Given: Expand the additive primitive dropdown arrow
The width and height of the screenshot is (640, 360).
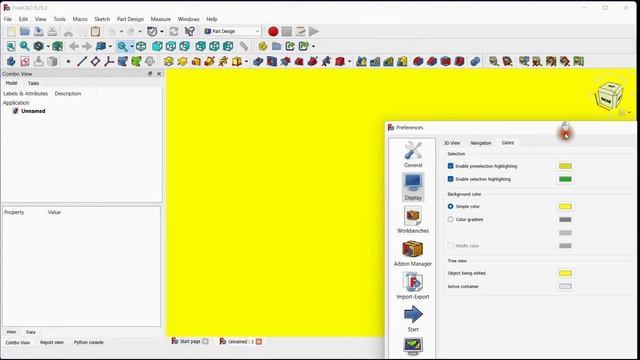Looking at the screenshot, I should [247, 62].
